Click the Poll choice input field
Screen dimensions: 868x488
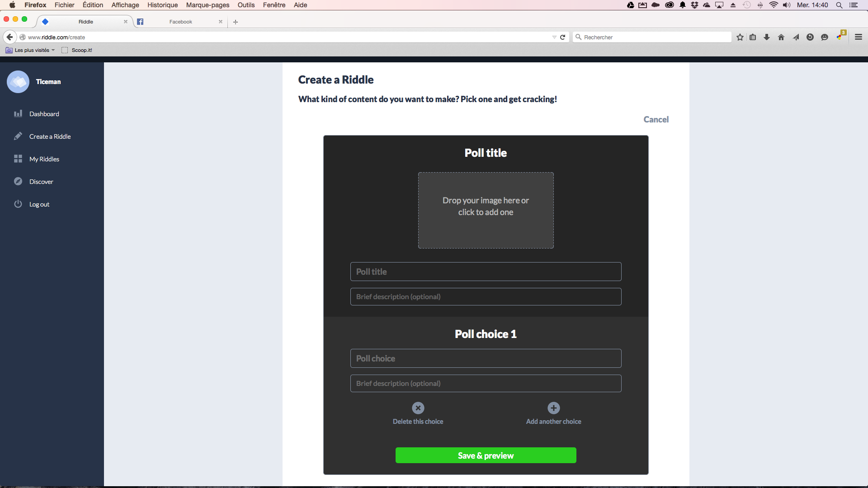[x=485, y=357]
